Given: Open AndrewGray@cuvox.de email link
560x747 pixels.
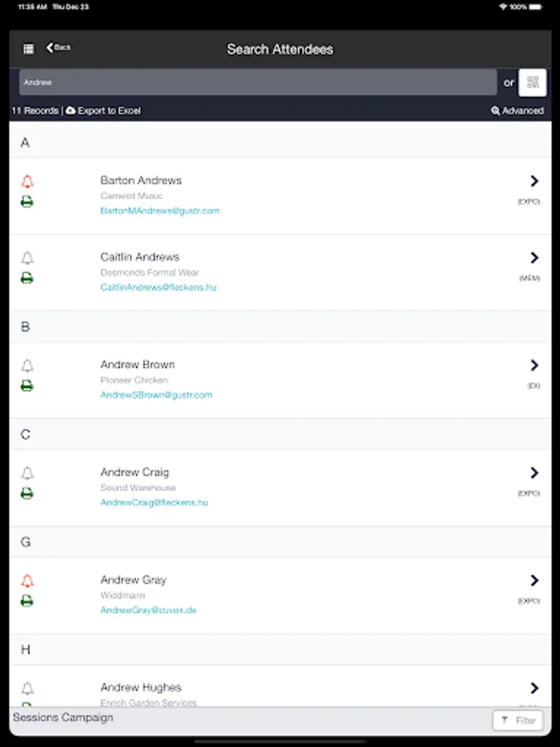Looking at the screenshot, I should tap(149, 610).
